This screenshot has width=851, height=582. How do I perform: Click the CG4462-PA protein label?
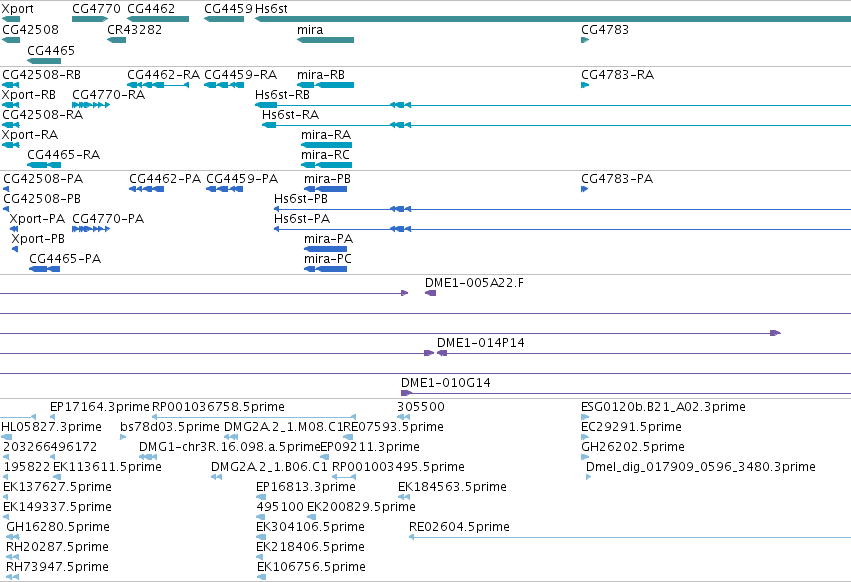tap(165, 179)
